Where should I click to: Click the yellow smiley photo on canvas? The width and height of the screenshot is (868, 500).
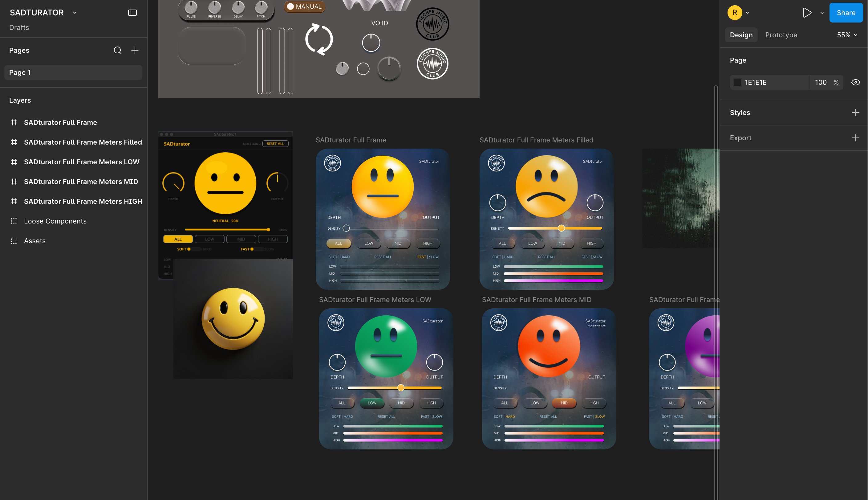(x=233, y=319)
